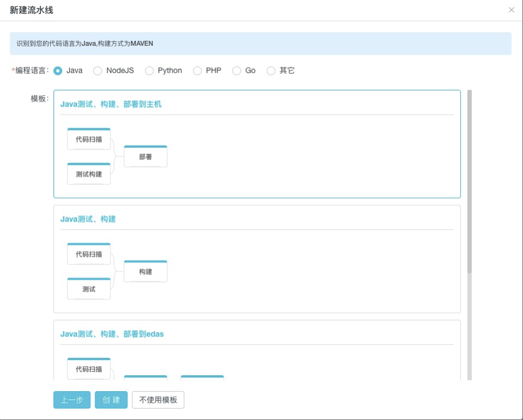
Task: Choose Python as programming language
Action: [x=149, y=71]
